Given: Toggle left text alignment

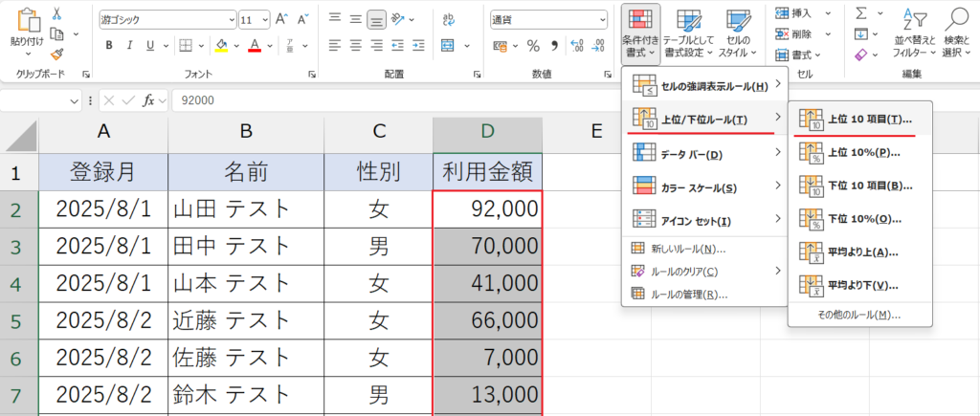Looking at the screenshot, I should coord(336,45).
